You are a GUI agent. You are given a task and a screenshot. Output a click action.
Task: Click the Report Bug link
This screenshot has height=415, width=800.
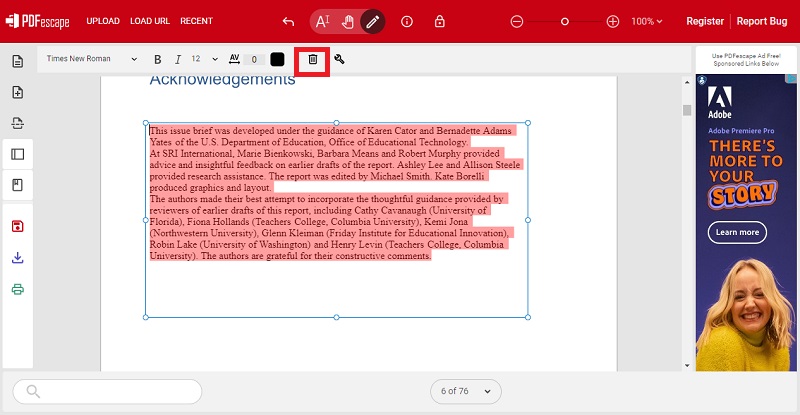coord(762,21)
